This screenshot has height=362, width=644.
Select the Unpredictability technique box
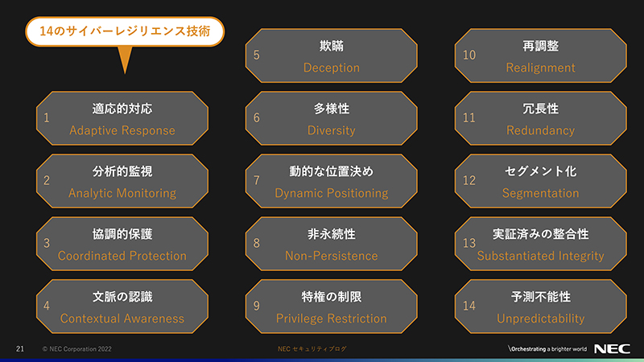tap(540, 307)
